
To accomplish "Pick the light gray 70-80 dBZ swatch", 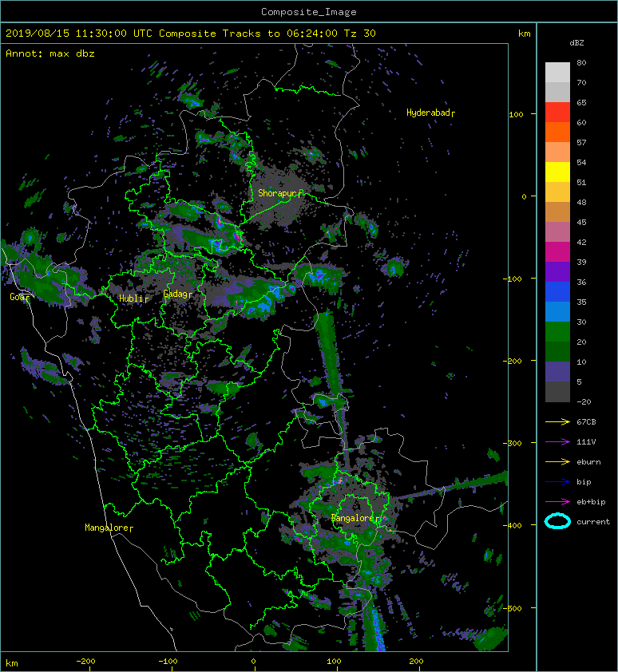I will (x=557, y=72).
